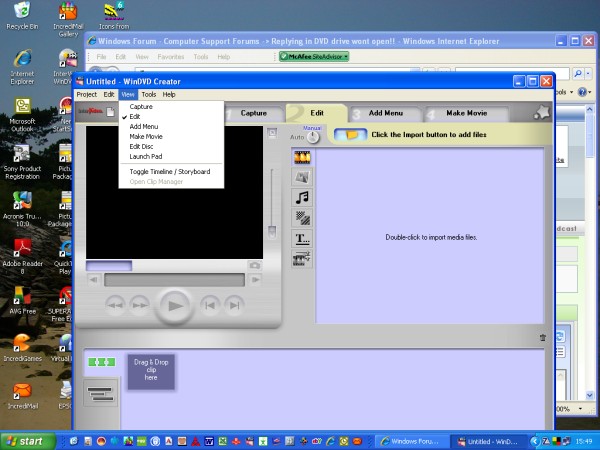
Task: Open the Help menu in WinDVD Creator
Action: click(x=169, y=95)
